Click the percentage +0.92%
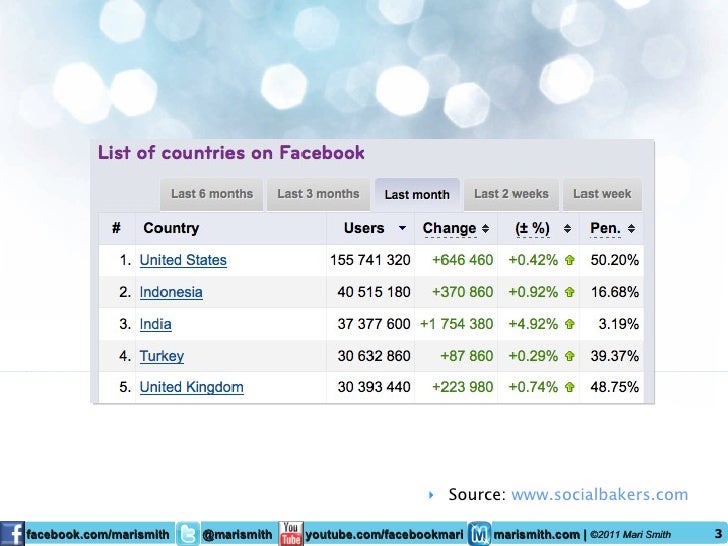This screenshot has width=728, height=546. click(x=533, y=292)
